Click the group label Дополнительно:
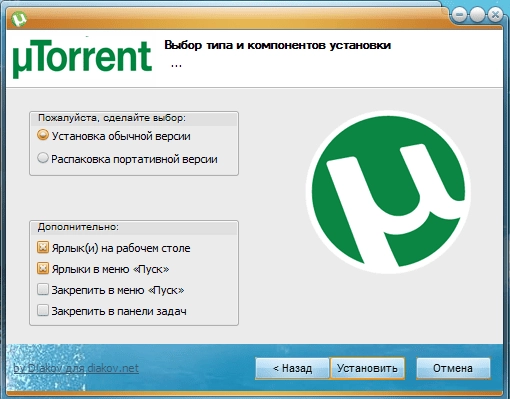510x399 pixels. tap(78, 227)
